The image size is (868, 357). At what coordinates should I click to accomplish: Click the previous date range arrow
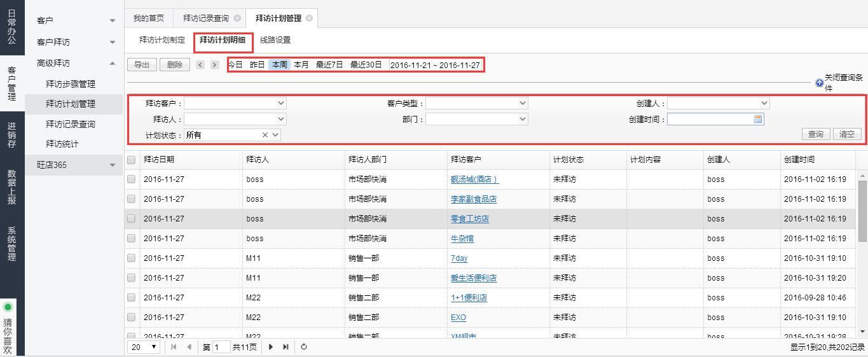[x=200, y=65]
